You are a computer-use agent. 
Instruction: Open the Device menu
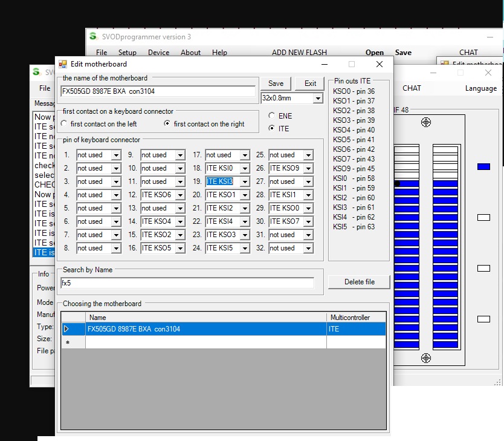(158, 53)
